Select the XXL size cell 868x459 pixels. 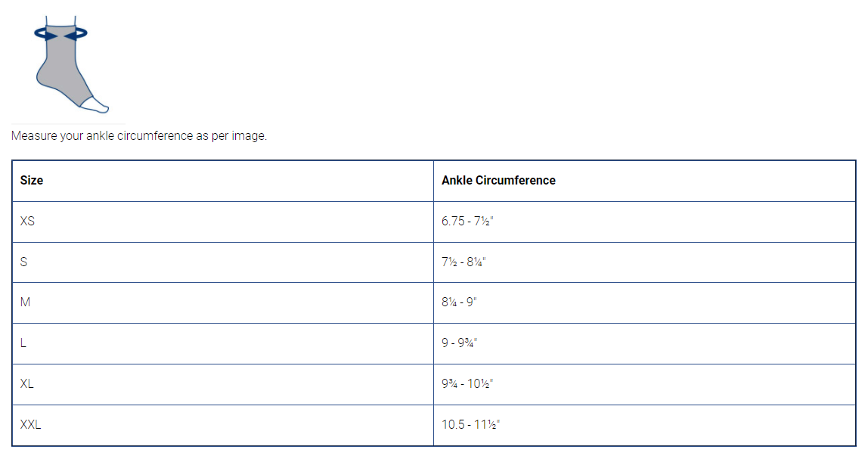coord(31,424)
